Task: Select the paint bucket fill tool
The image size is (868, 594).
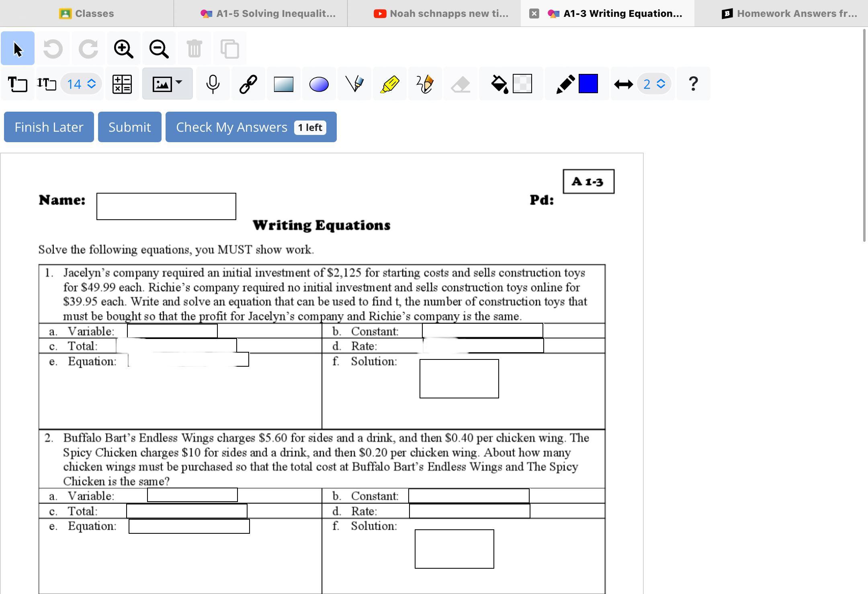Action: pyautogui.click(x=500, y=84)
